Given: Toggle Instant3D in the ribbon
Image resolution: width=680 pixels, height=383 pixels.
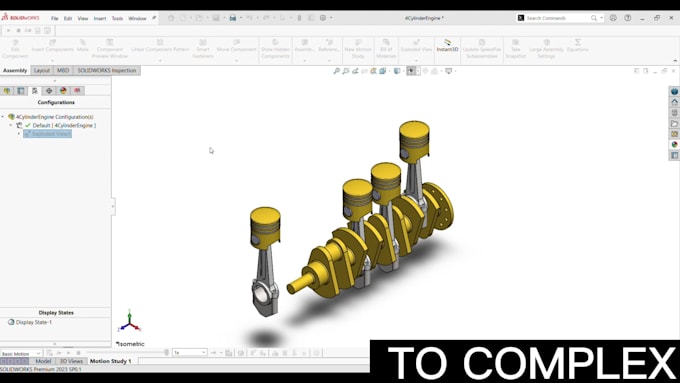Looking at the screenshot, I should point(447,46).
